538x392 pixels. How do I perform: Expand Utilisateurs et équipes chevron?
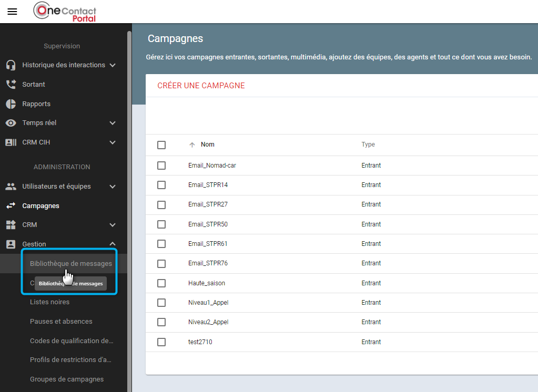[x=113, y=187]
